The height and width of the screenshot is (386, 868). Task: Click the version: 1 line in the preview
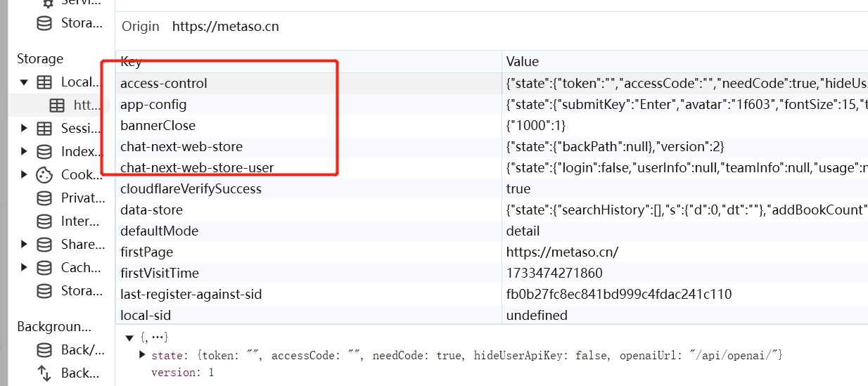[x=182, y=372]
